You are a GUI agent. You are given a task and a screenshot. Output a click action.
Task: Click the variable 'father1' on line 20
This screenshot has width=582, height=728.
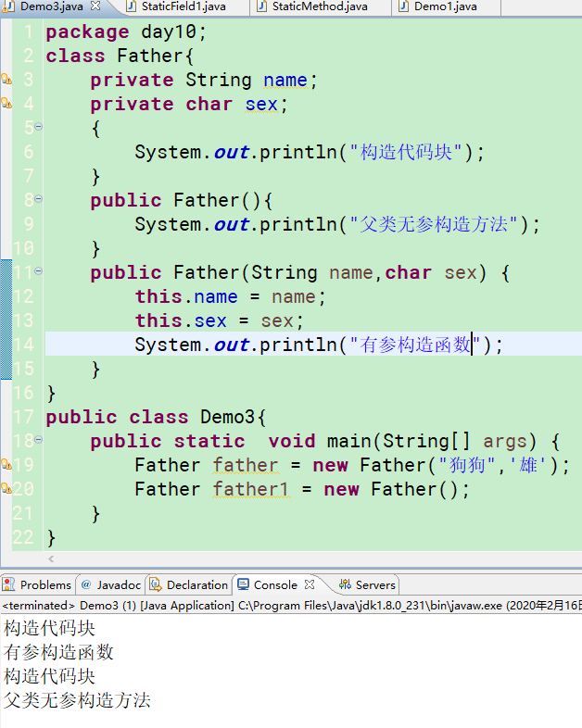251,489
